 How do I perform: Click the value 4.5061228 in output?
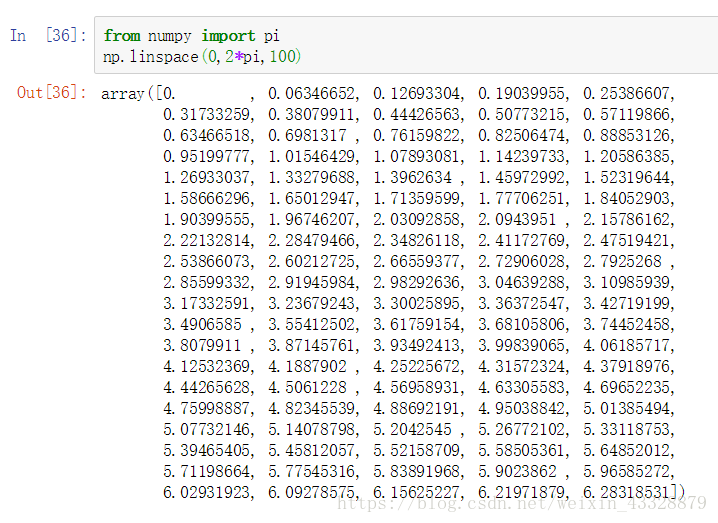307,388
